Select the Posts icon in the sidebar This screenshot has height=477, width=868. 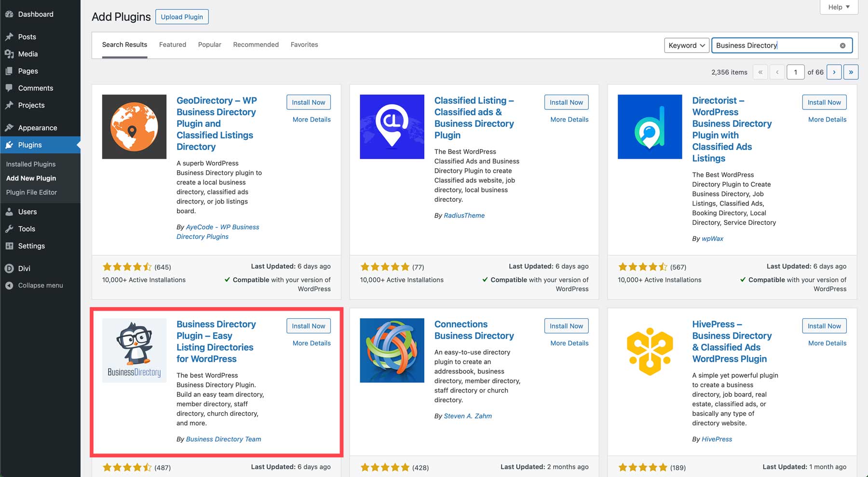pyautogui.click(x=9, y=36)
